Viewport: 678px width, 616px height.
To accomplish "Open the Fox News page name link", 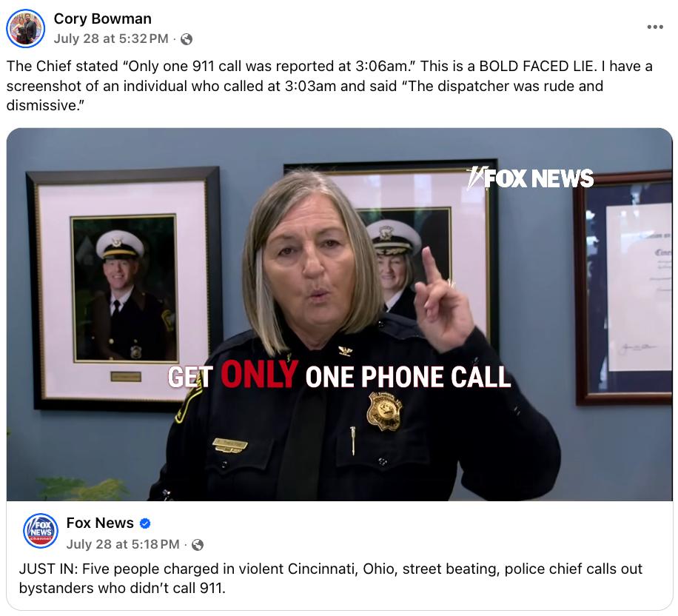I will [100, 523].
